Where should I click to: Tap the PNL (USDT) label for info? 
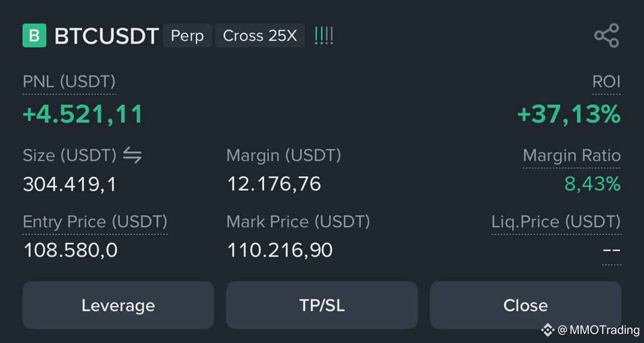click(x=69, y=81)
